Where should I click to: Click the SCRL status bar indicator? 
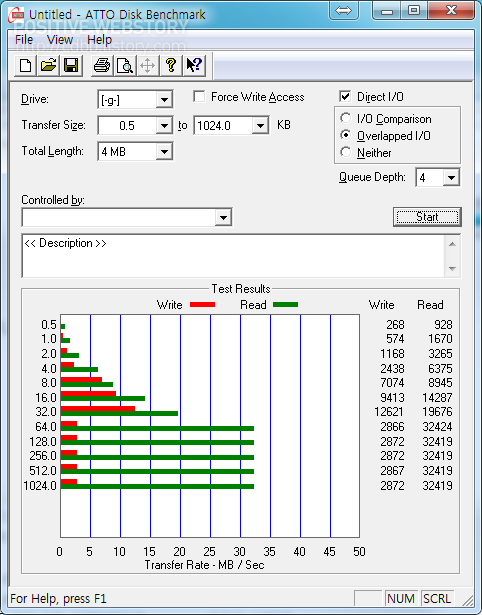point(437,599)
